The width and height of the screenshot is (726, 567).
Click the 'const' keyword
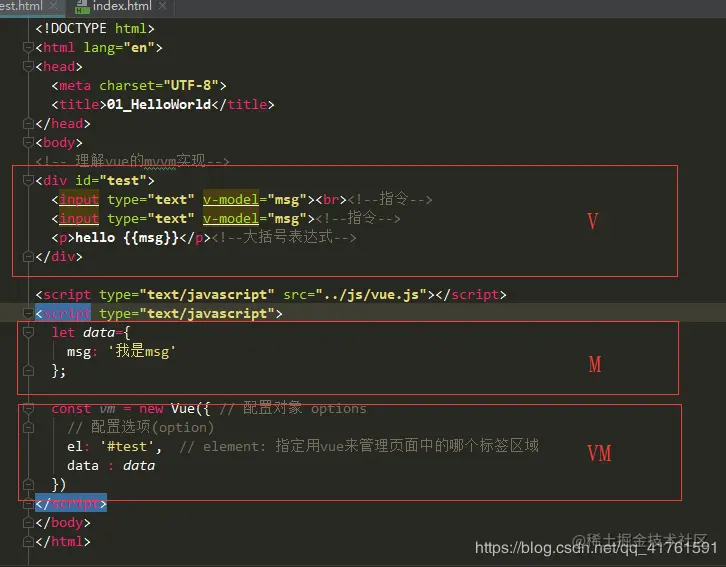click(71, 409)
